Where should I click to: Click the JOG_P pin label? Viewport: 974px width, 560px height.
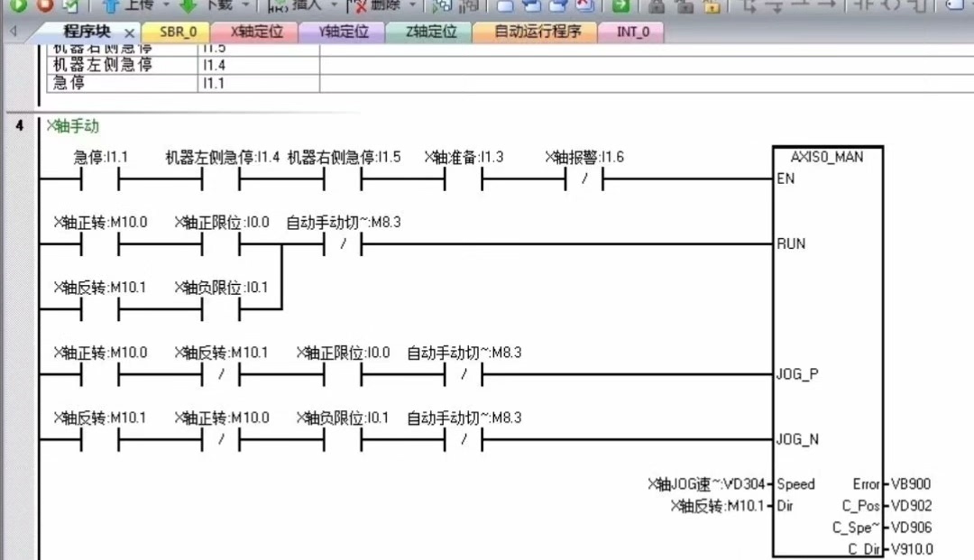(797, 374)
